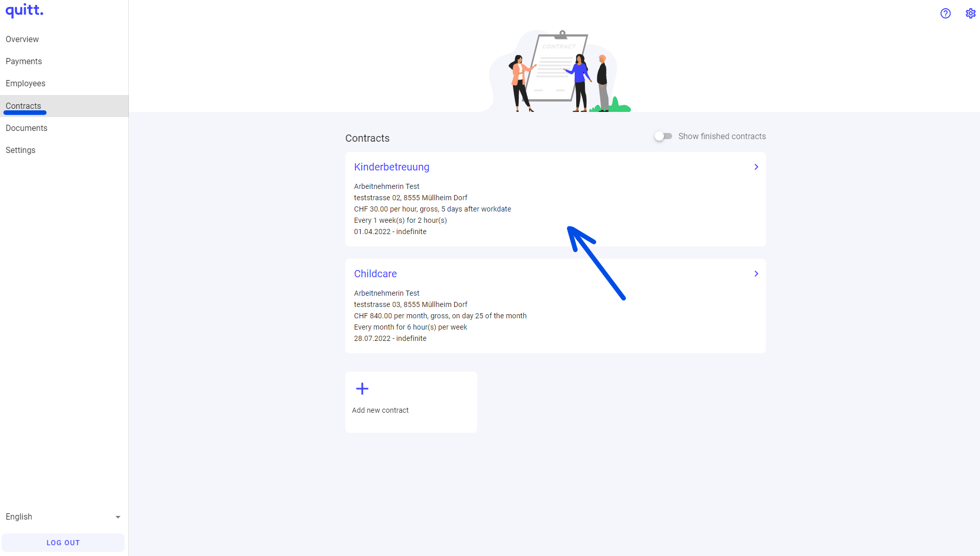Click the quitt. logo

(24, 10)
